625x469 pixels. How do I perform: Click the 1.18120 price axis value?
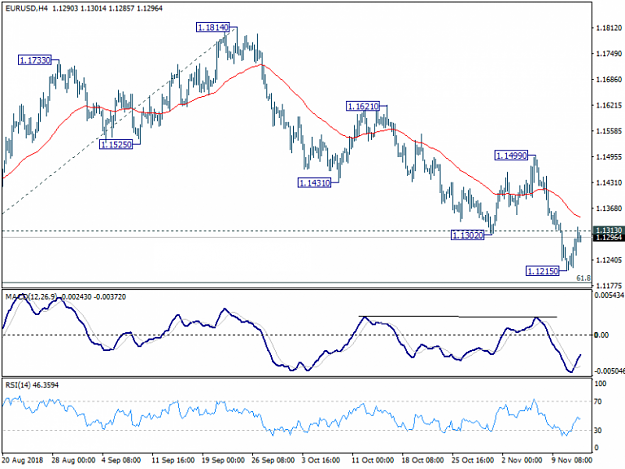[609, 28]
